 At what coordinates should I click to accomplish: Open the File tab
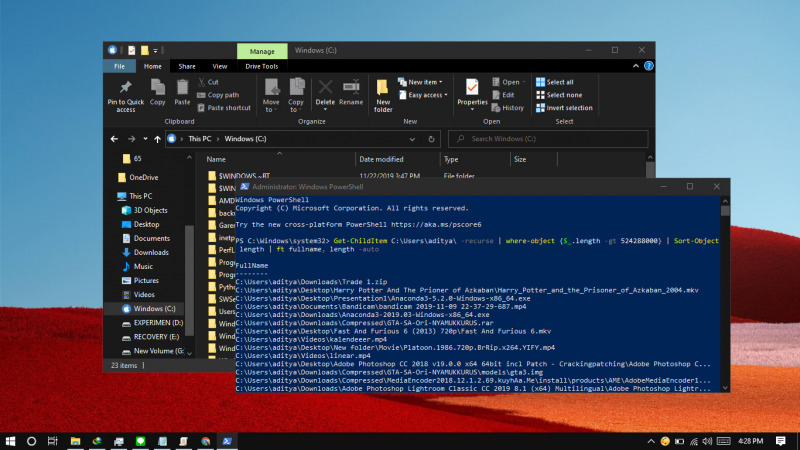[119, 66]
